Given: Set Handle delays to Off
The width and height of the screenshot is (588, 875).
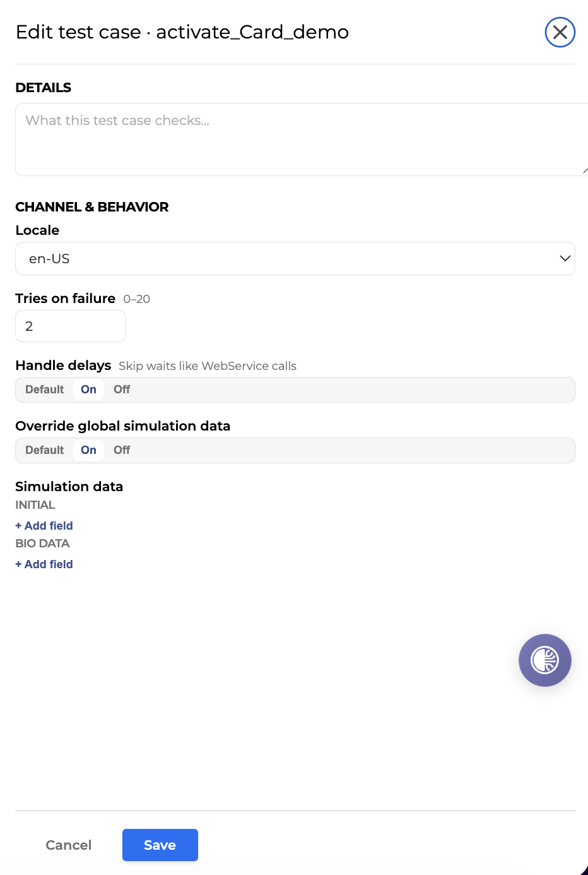Looking at the screenshot, I should coord(122,390).
